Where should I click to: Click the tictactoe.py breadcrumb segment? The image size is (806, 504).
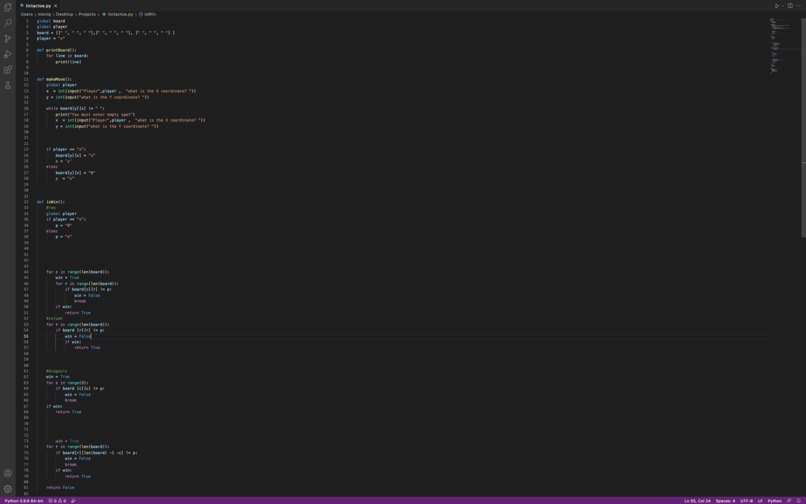tap(118, 14)
